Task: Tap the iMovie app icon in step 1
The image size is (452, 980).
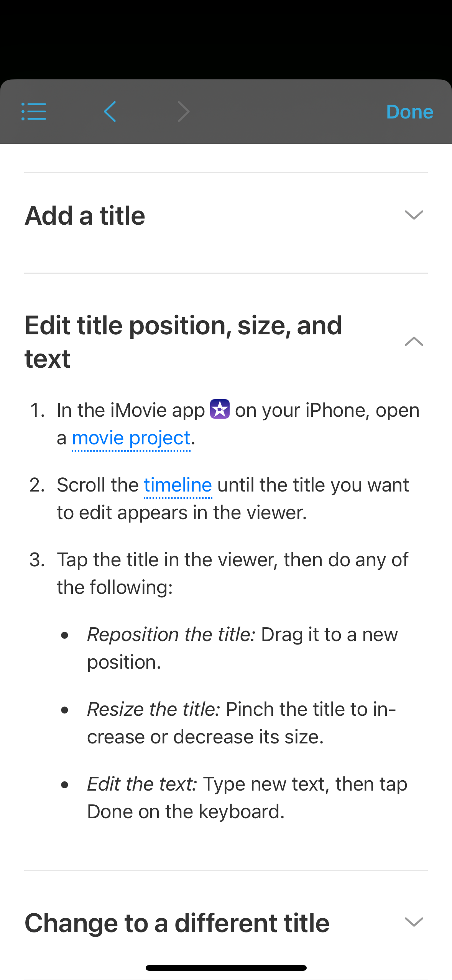Action: click(220, 410)
